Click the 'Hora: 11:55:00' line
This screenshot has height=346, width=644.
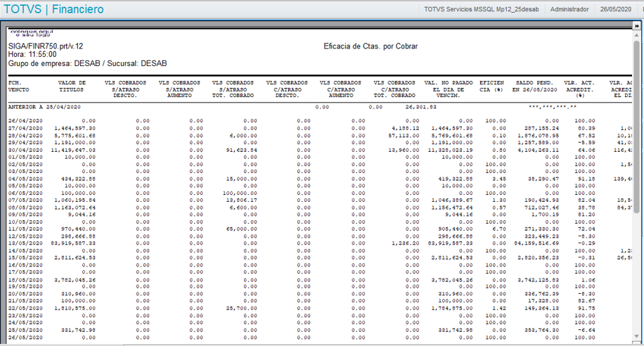tap(32, 55)
